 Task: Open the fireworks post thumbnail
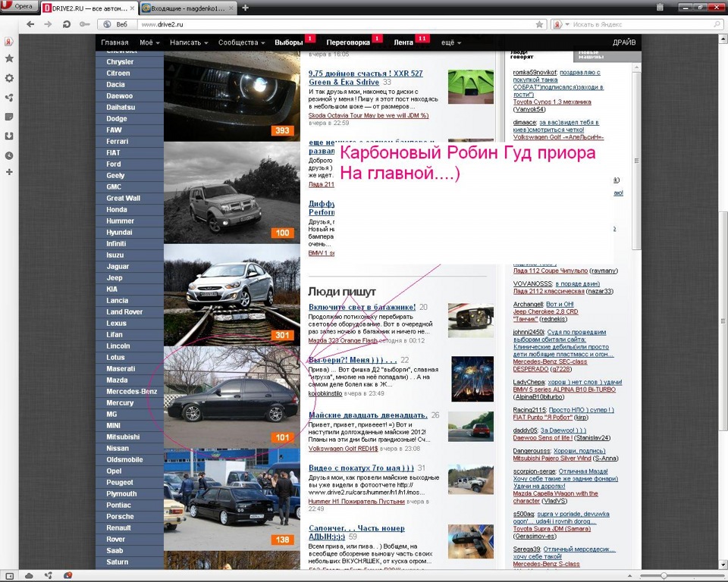pyautogui.click(x=472, y=379)
